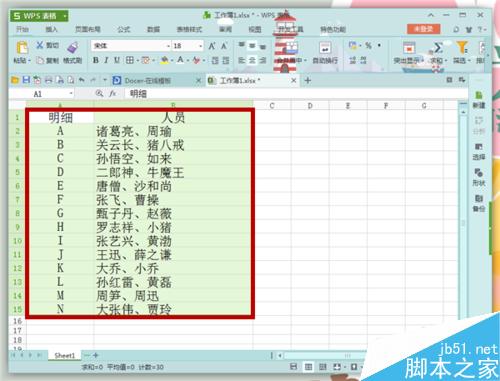Increase font size with larger A icon
500x381 pixels.
click(212, 46)
